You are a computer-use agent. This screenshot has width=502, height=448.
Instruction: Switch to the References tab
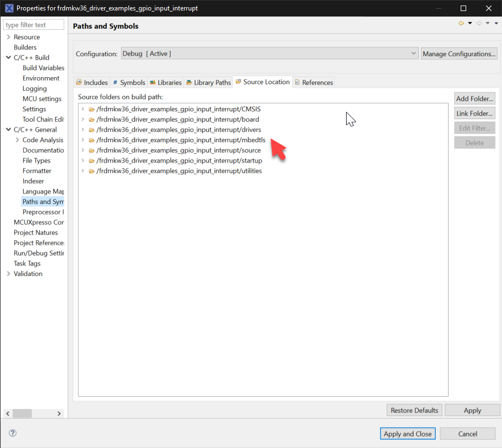pos(314,82)
